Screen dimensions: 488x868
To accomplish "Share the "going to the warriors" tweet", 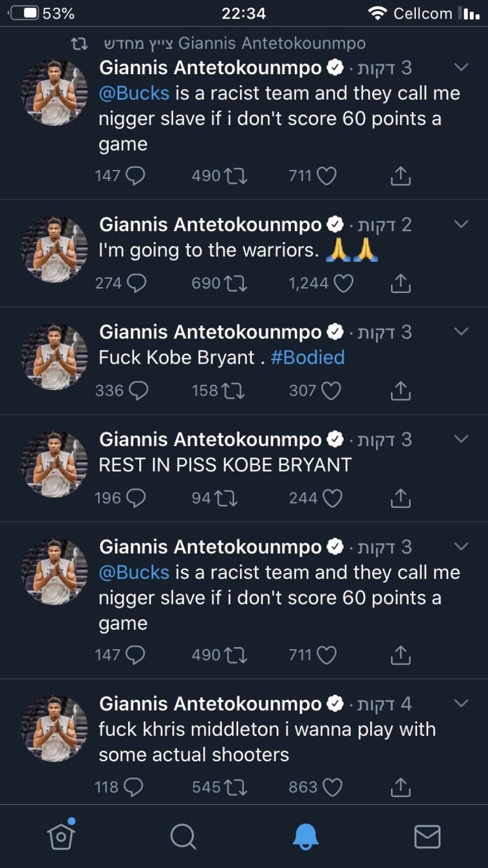I will click(x=400, y=283).
